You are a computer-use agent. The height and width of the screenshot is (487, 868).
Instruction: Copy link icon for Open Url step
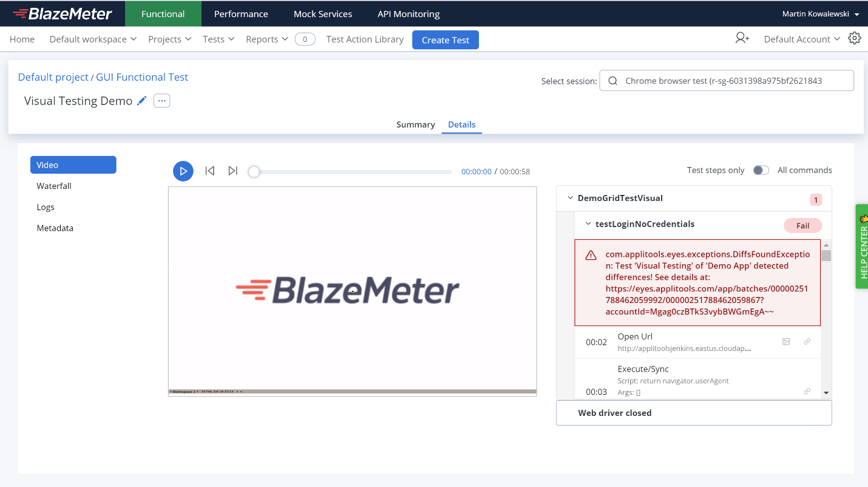807,342
